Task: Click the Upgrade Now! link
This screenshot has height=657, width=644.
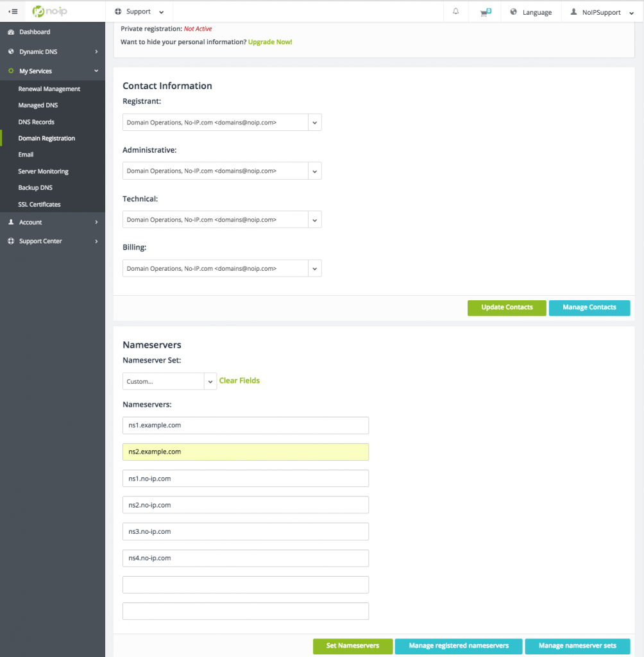Action: coord(270,42)
